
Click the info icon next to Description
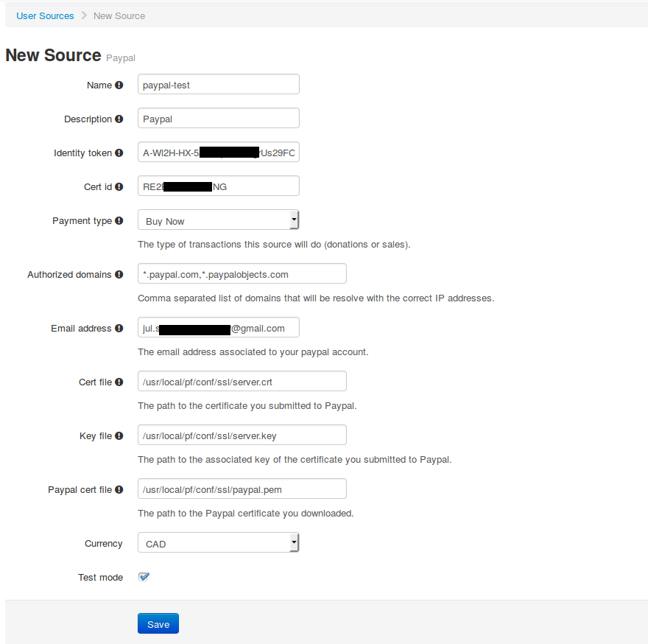119,119
